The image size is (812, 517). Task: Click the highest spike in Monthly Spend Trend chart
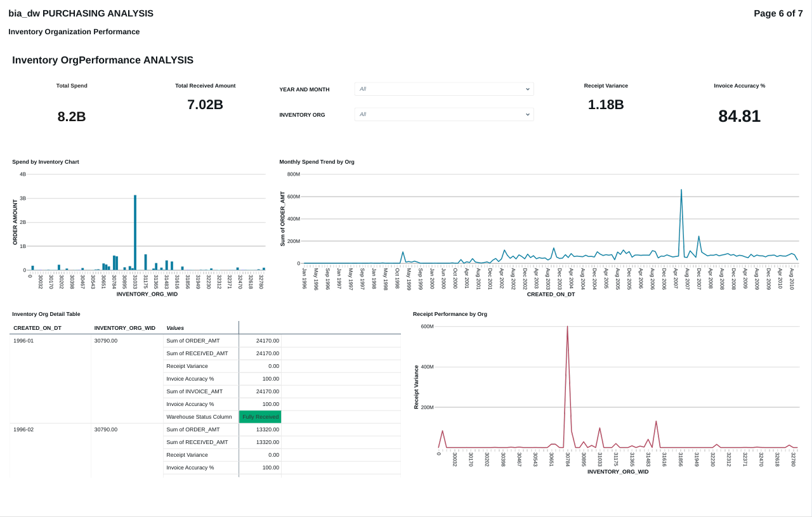(x=681, y=190)
